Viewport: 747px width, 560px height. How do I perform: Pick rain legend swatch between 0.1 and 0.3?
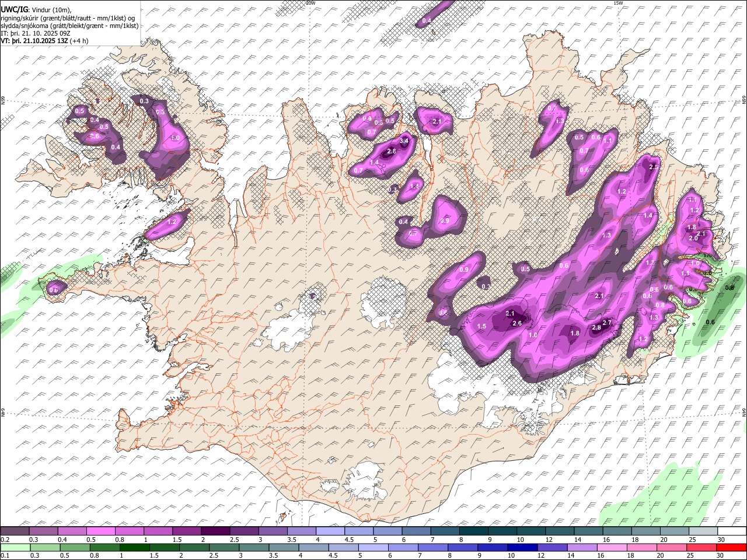tap(15, 547)
